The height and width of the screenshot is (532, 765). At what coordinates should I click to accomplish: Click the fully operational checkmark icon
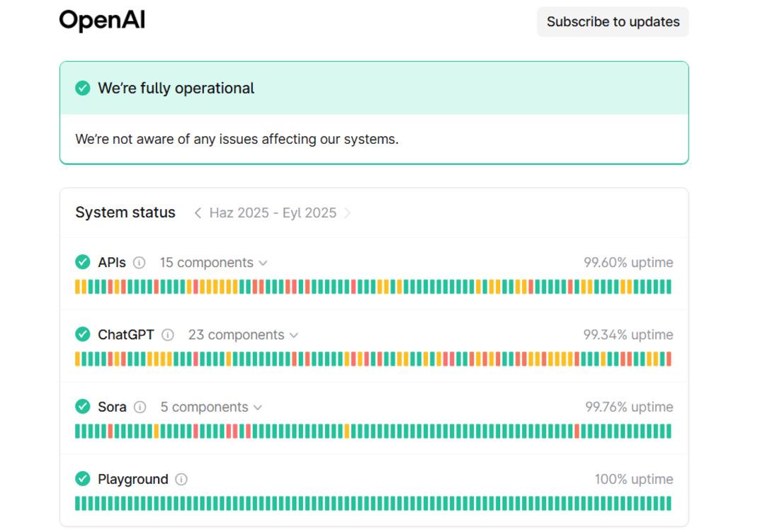(83, 89)
